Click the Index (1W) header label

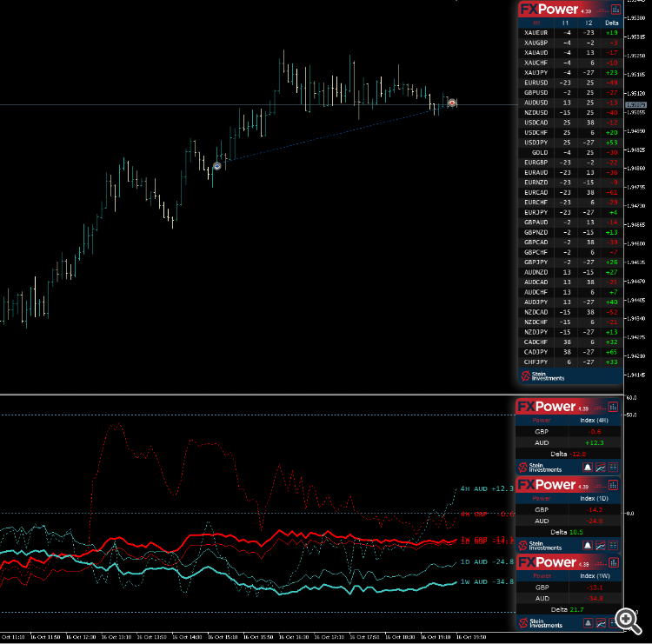point(595,576)
